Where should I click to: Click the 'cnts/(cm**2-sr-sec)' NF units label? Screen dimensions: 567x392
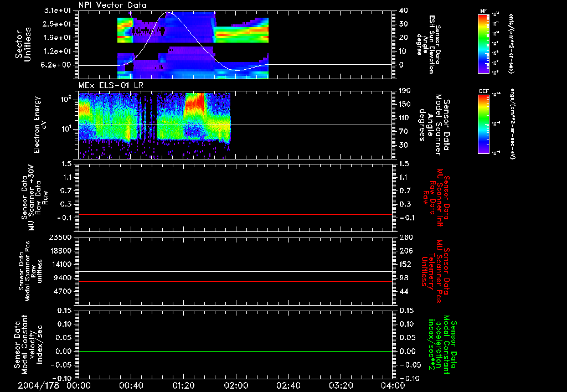pos(511,44)
